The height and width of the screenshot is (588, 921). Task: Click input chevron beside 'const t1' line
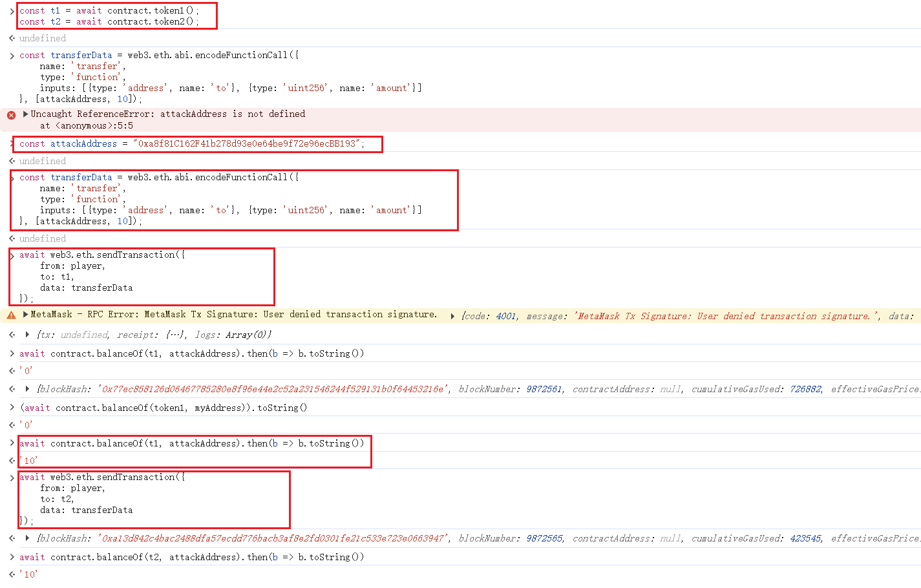coord(12,11)
